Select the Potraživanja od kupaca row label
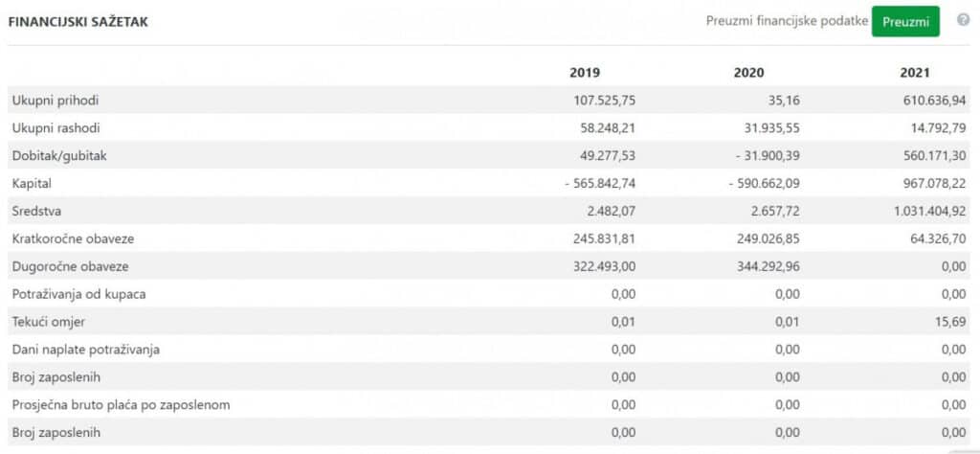 pyautogui.click(x=78, y=294)
